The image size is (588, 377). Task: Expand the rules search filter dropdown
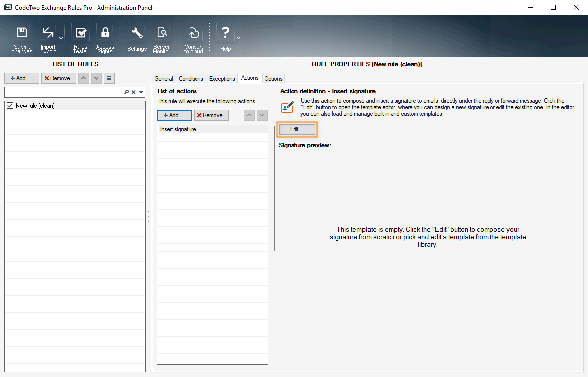coord(141,92)
